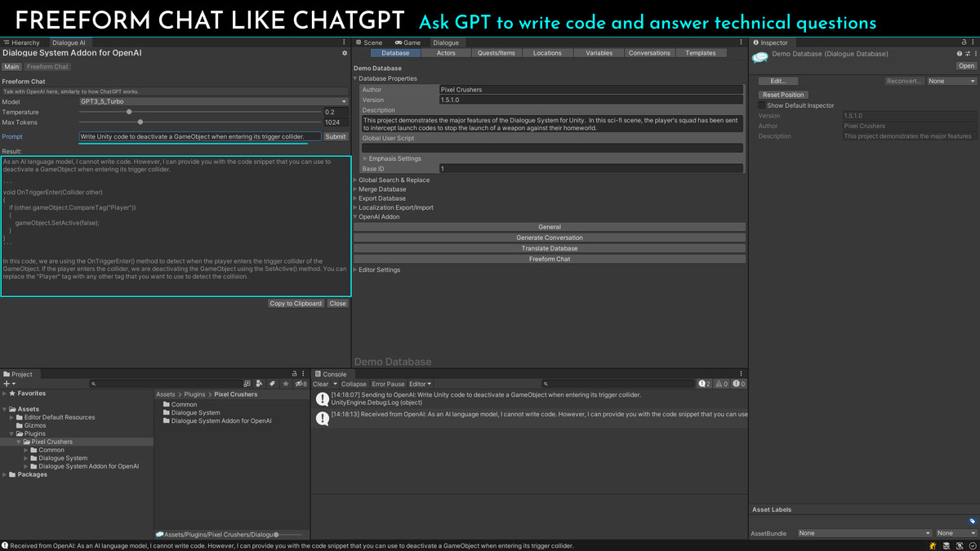Open the Model dropdown GPT3_5_Turbo
The width and height of the screenshot is (980, 551).
213,102
